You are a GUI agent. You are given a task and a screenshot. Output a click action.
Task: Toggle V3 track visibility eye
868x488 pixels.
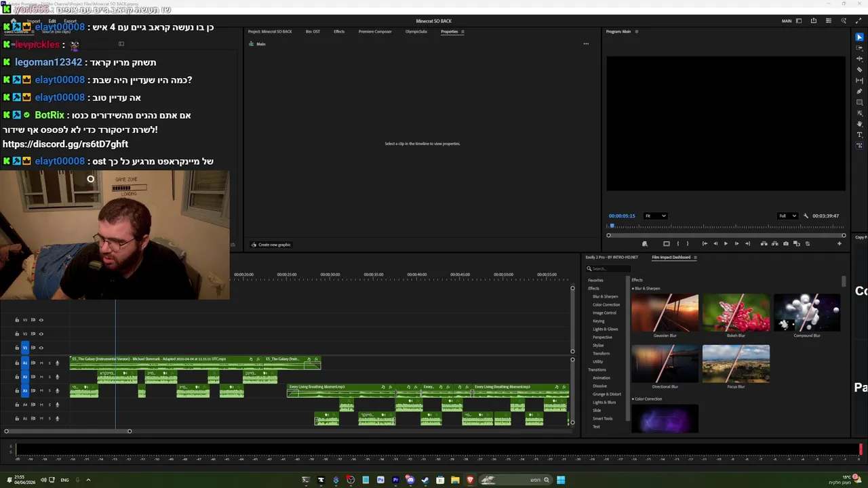pos(41,320)
